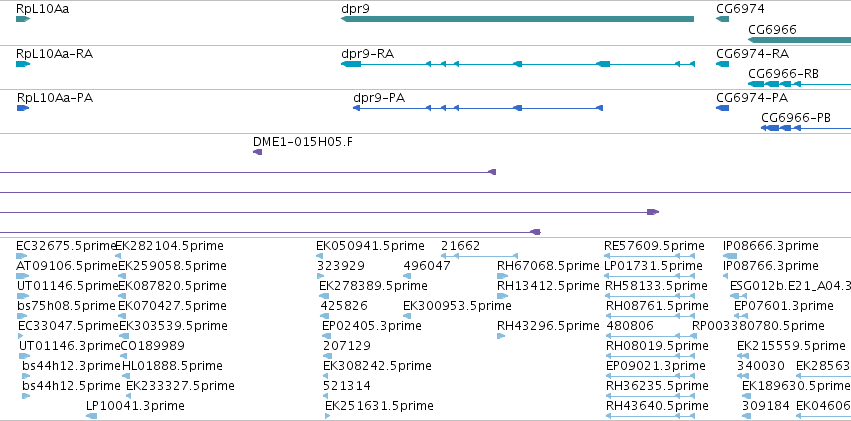Screen dimensions: 851x421
Task: Click EK303539.5prime label
Action: coord(173,326)
